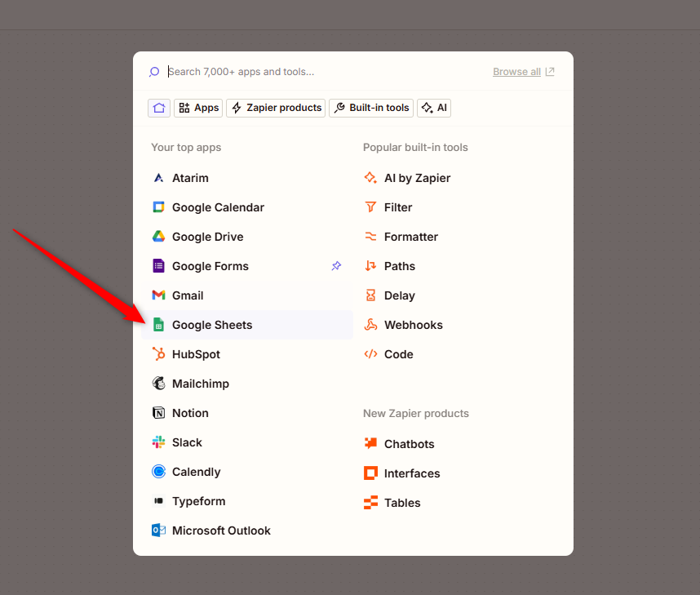Toggle the pin on Google Forms

(x=336, y=266)
